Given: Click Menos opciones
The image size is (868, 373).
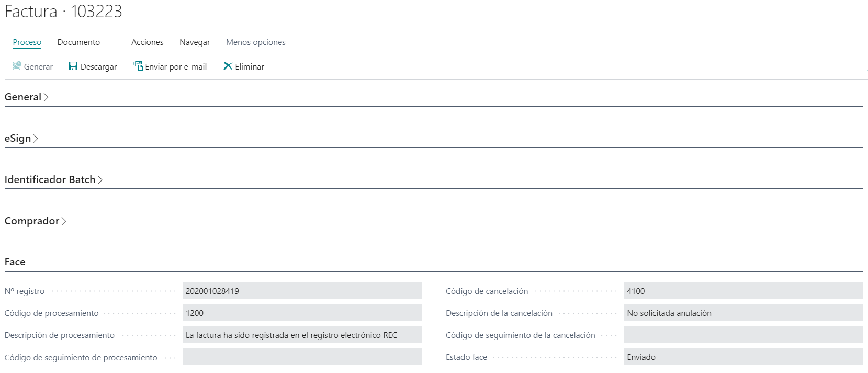Looking at the screenshot, I should pos(255,42).
